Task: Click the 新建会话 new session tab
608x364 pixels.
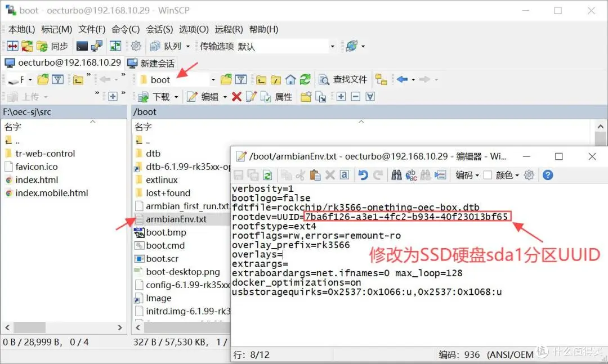Action: pos(151,63)
